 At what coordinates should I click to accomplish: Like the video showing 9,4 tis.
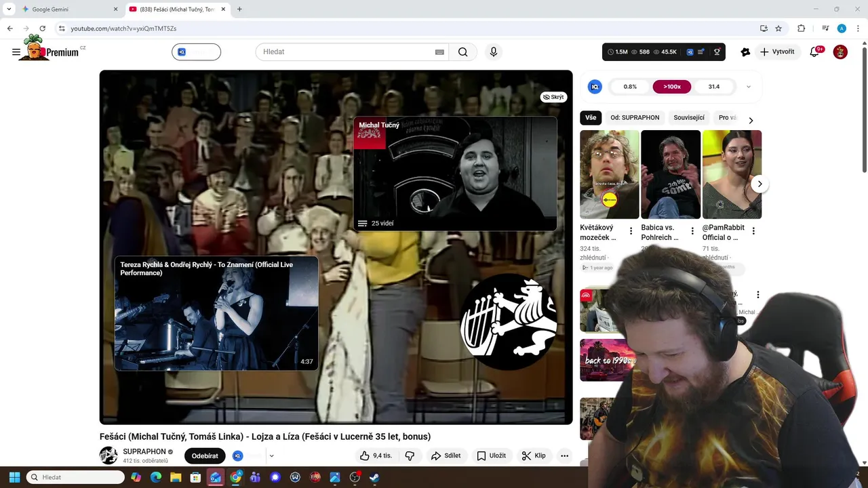click(x=376, y=455)
